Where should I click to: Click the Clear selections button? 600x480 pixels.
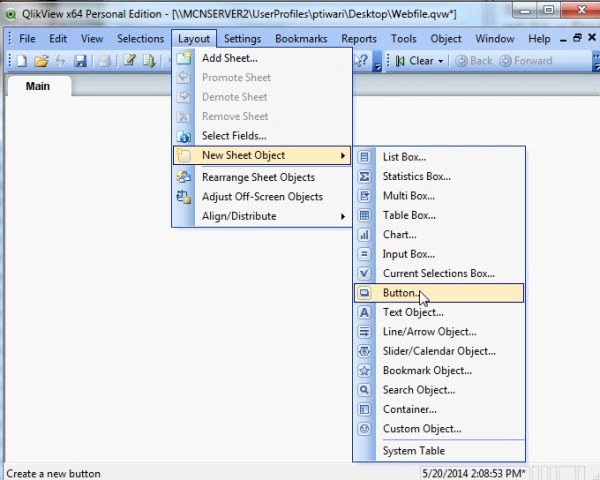pos(415,61)
